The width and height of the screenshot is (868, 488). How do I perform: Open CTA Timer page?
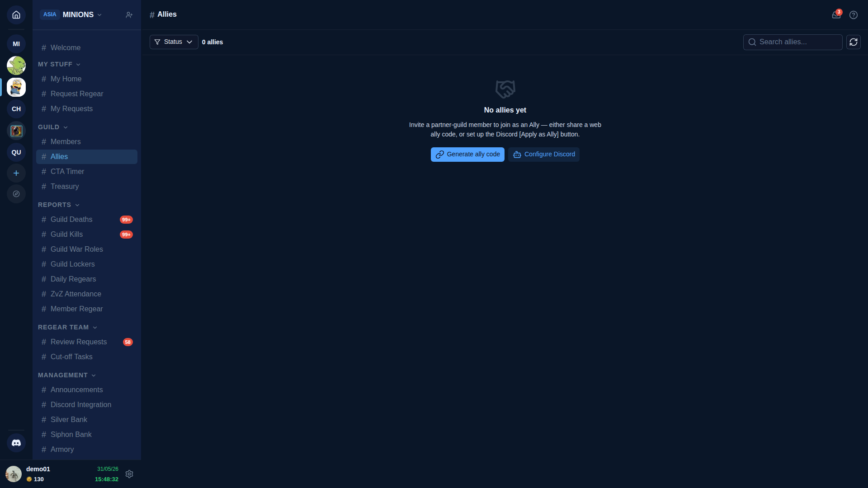click(87, 172)
